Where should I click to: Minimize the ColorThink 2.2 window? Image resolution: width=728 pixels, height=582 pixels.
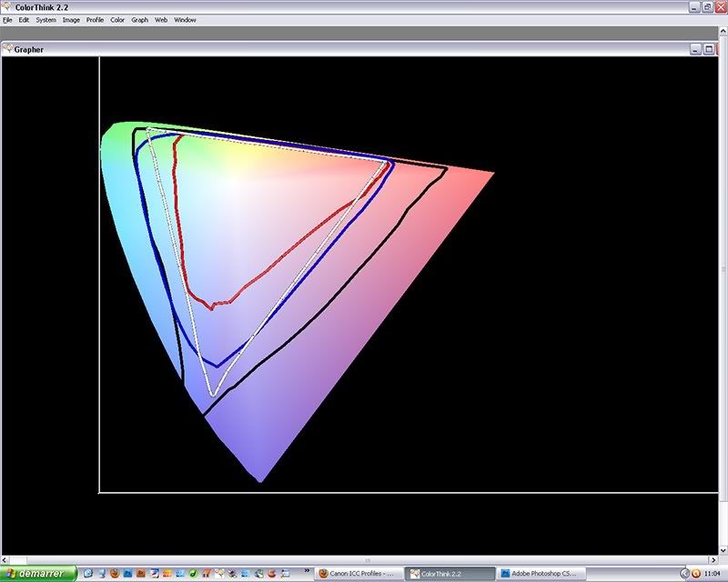pos(694,7)
